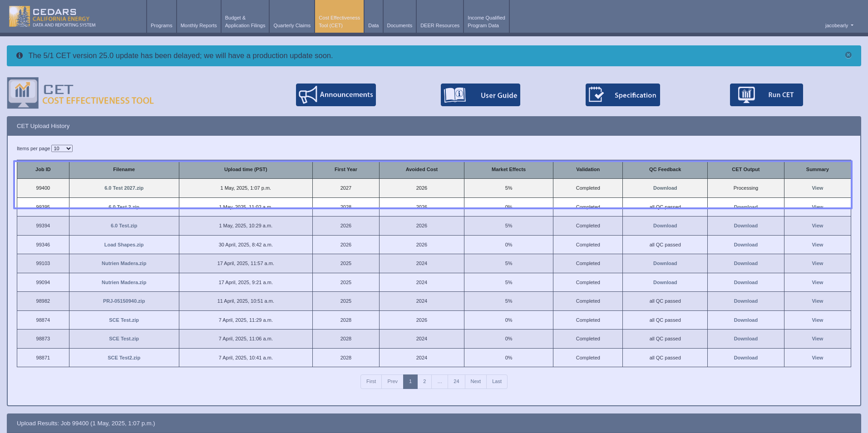Sort by Upload time (PST) column header

246,169
